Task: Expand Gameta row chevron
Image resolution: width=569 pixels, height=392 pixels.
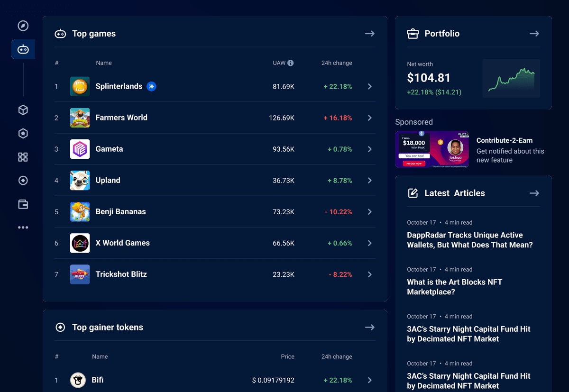Action: 370,149
